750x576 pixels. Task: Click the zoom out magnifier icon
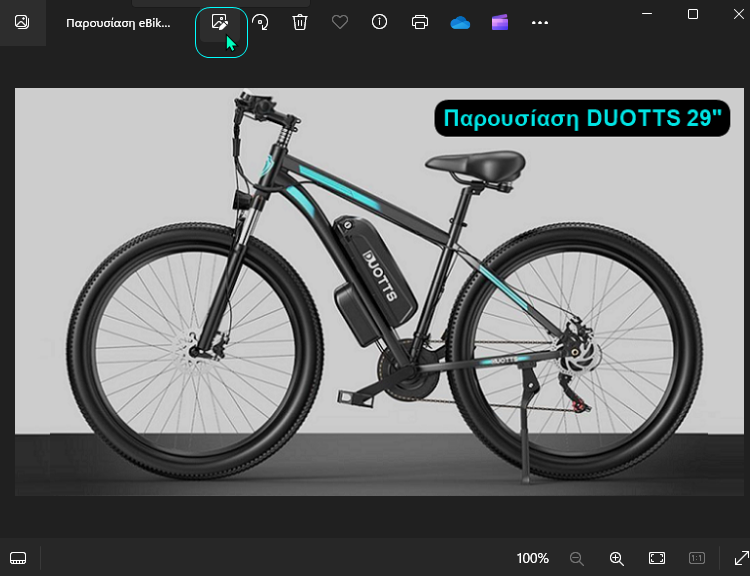click(x=577, y=558)
